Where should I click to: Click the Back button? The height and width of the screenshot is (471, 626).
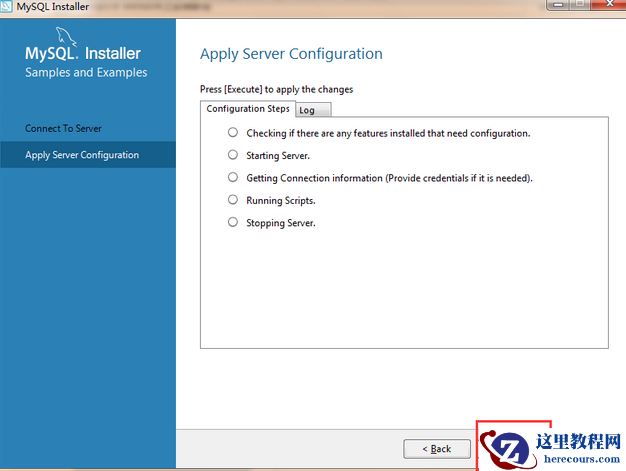pyautogui.click(x=437, y=449)
